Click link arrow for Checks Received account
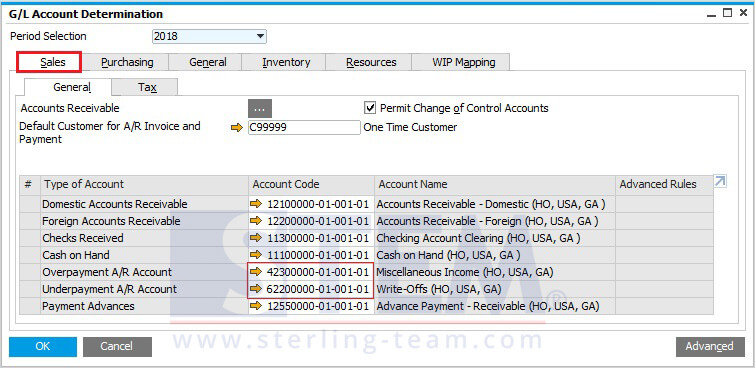Image resolution: width=755 pixels, height=369 pixels. pyautogui.click(x=256, y=238)
